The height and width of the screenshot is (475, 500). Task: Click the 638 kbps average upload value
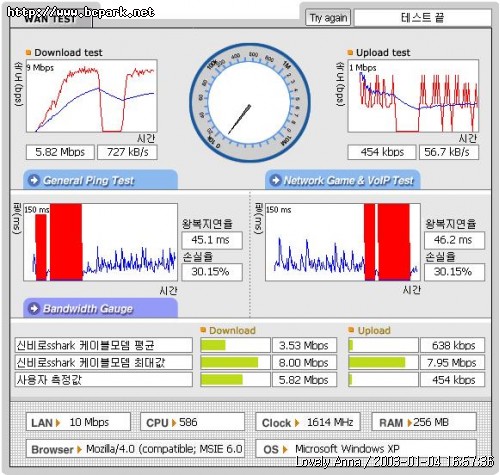point(453,345)
